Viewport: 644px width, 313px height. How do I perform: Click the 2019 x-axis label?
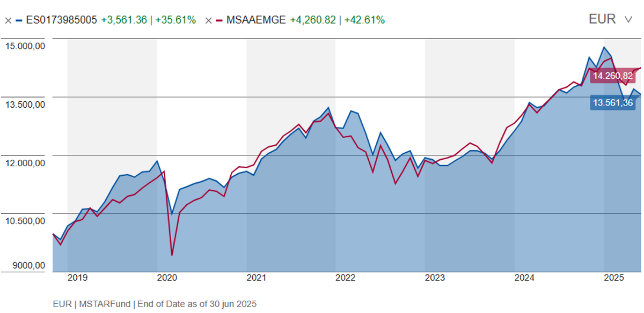pos(78,278)
